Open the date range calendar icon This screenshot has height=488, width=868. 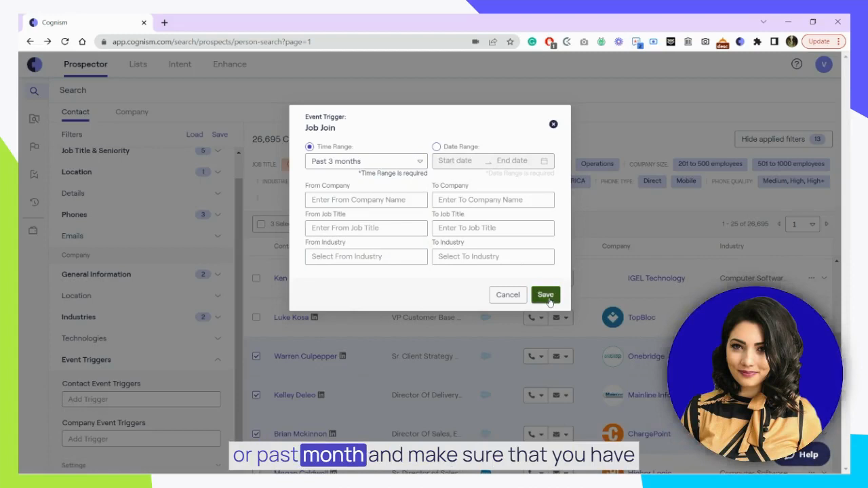544,161
